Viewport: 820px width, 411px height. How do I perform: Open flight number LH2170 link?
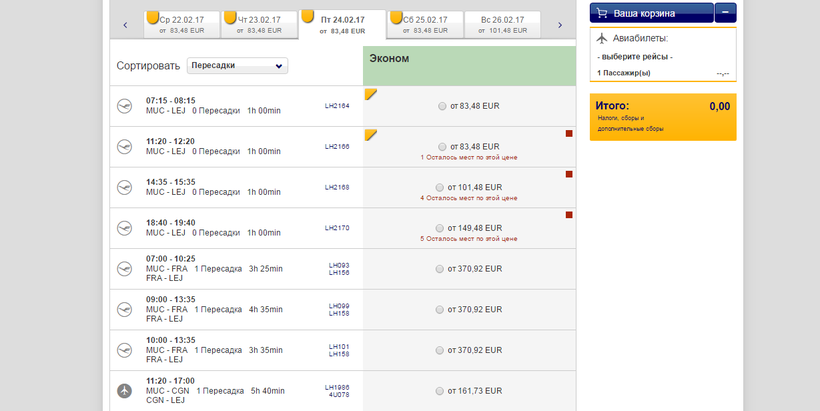337,228
